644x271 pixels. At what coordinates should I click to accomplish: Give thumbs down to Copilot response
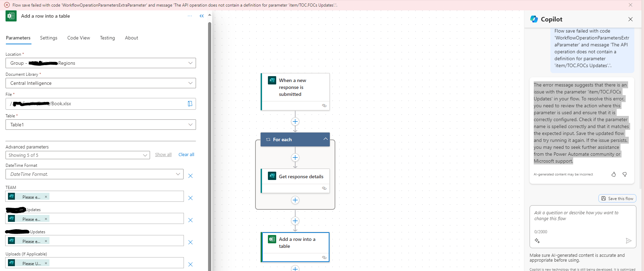coord(625,174)
